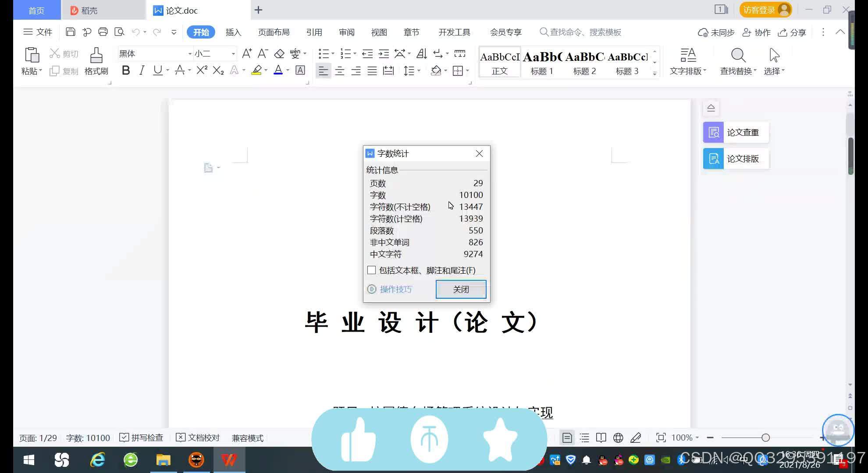Click the line spacing icon
Image resolution: width=868 pixels, height=473 pixels.
coord(409,71)
